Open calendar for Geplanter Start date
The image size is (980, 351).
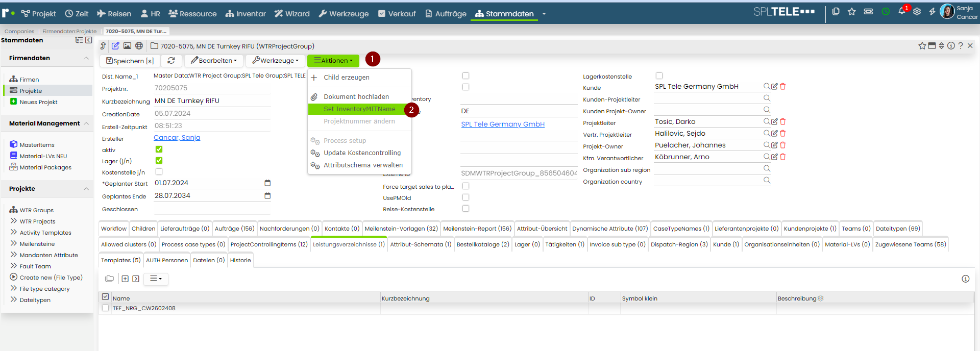(x=267, y=183)
